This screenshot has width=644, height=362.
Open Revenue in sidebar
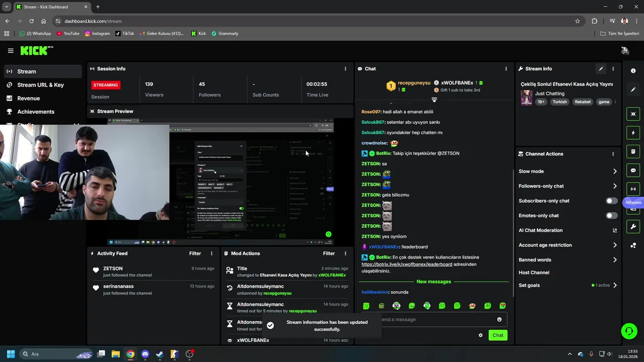[43, 99]
